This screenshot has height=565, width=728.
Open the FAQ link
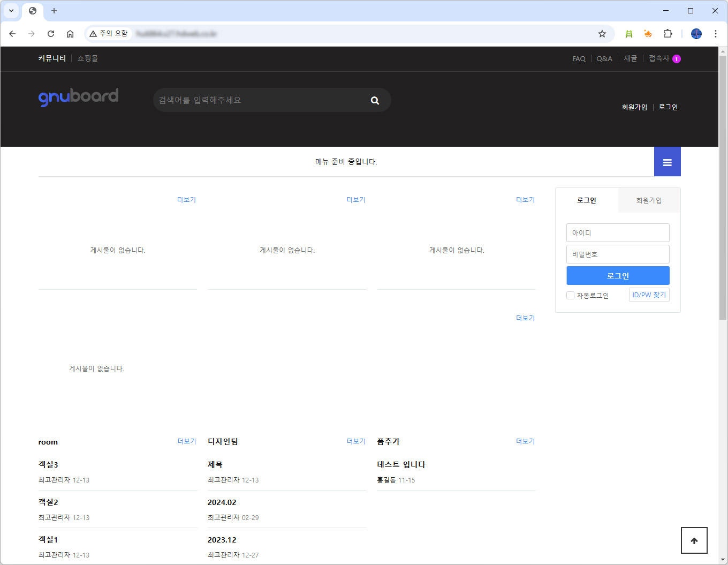point(579,59)
